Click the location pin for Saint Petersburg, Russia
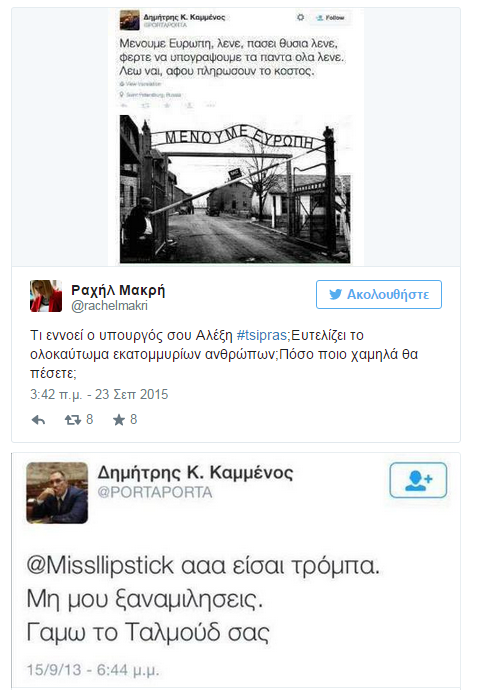491x690 pixels. click(x=121, y=95)
